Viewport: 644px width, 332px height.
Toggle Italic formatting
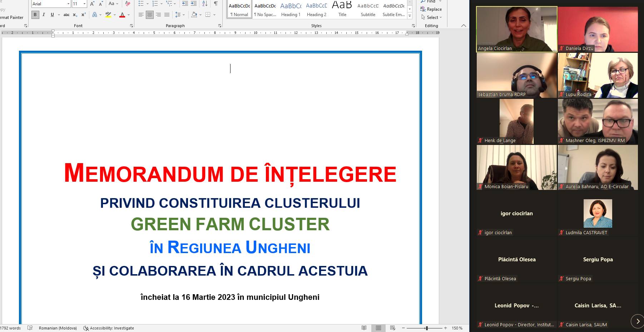tap(44, 15)
